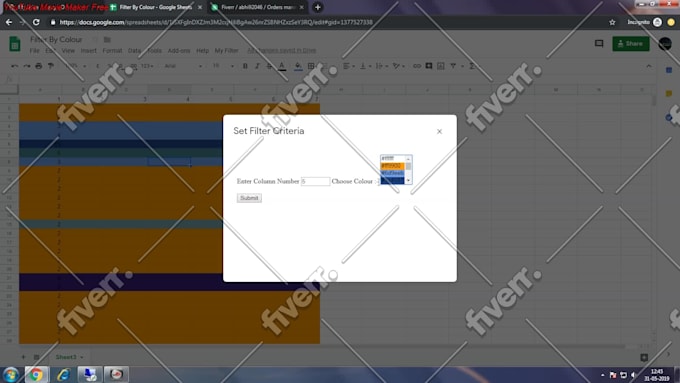Open the Google Sheets home icon
680x383 pixels.
(15, 44)
